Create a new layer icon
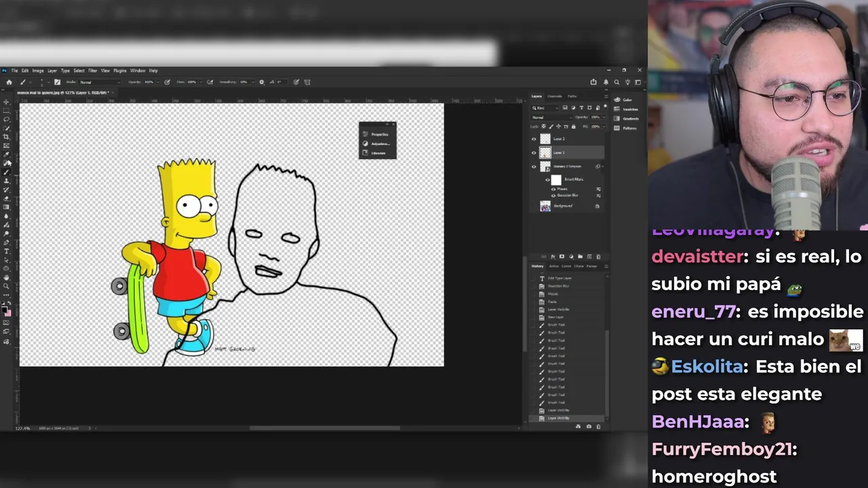The width and height of the screenshot is (868, 488). 589,256
